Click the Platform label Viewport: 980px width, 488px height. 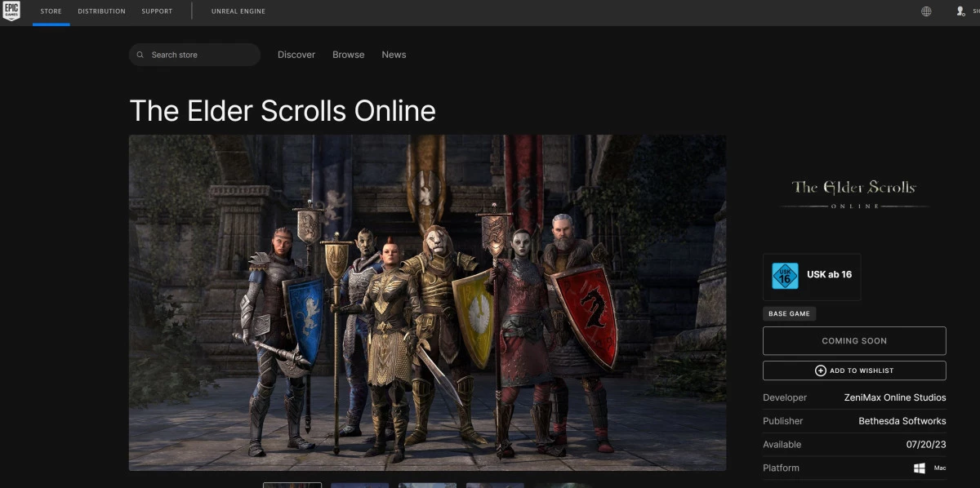[782, 468]
